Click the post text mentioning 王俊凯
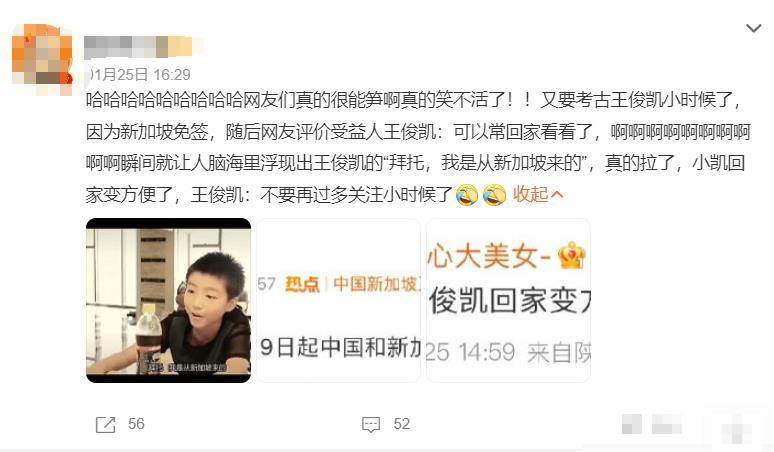The height and width of the screenshot is (452, 774). point(418,147)
